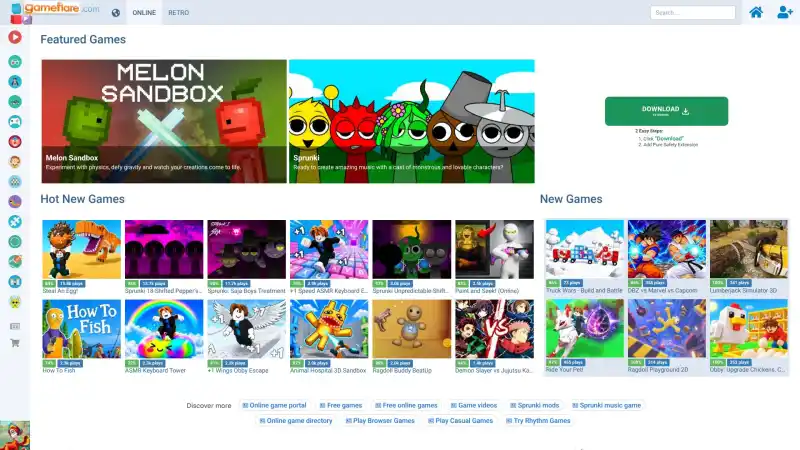
Task: Follow the Play Browser Games link
Action: coord(380,420)
